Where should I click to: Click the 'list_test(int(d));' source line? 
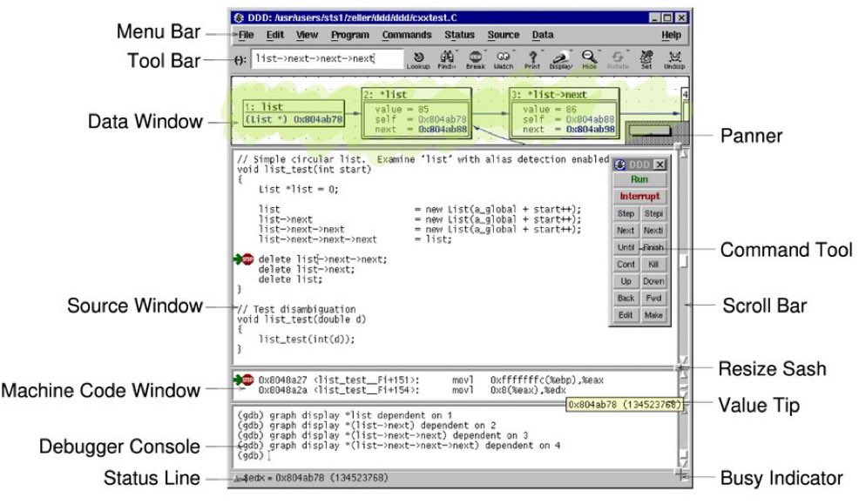[x=307, y=339]
